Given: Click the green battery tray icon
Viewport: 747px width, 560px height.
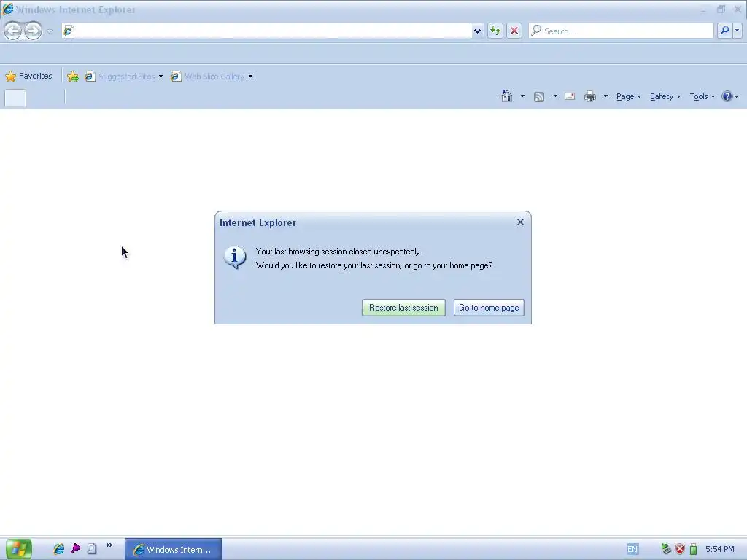Looking at the screenshot, I should tap(693, 550).
